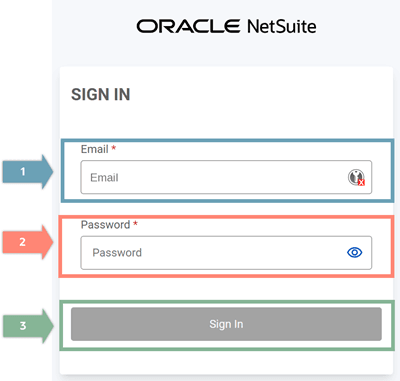Click the password manager key icon

(x=356, y=177)
